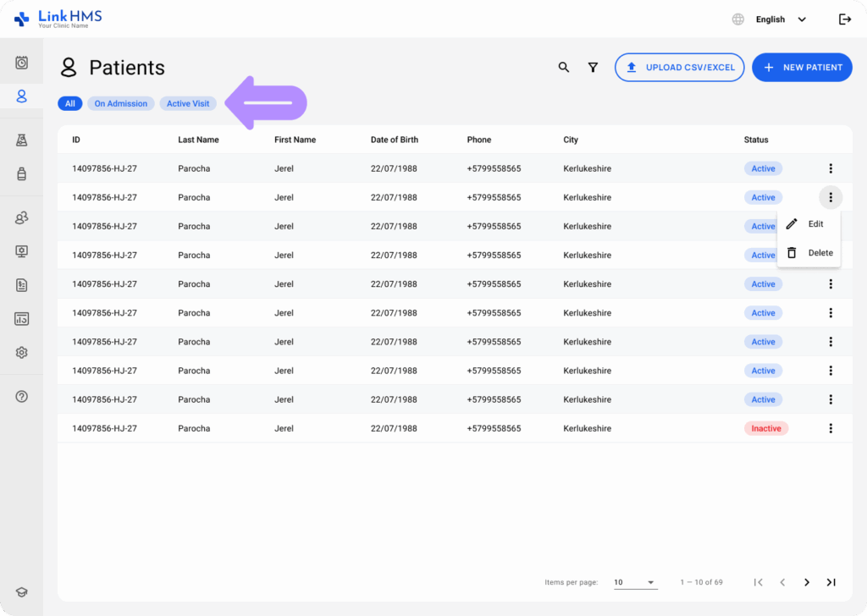Select the Patients icon in the sidebar
The height and width of the screenshot is (616, 867).
pyautogui.click(x=22, y=96)
